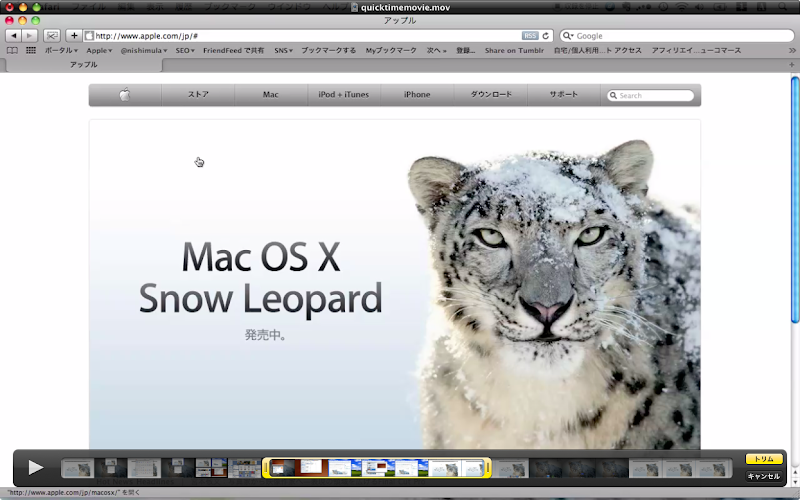Open the ダウンロード navigation tab
Viewport: 800px width, 500px height.
pyautogui.click(x=491, y=94)
